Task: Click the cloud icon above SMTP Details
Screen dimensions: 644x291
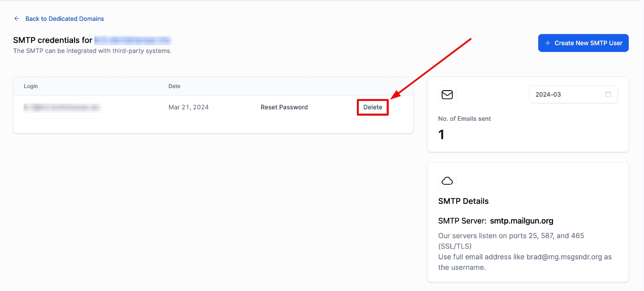Action: coord(447,181)
